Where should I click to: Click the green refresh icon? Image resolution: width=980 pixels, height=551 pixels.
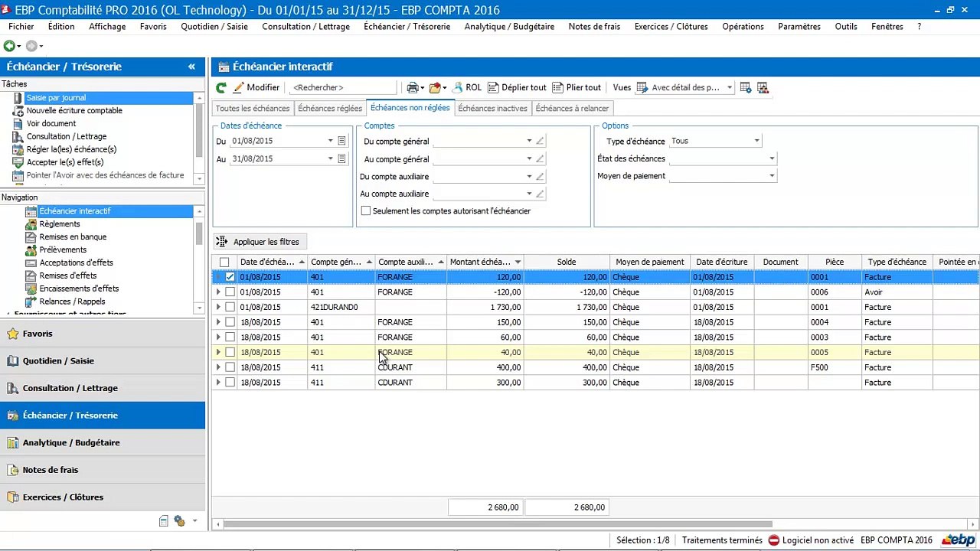tap(221, 88)
